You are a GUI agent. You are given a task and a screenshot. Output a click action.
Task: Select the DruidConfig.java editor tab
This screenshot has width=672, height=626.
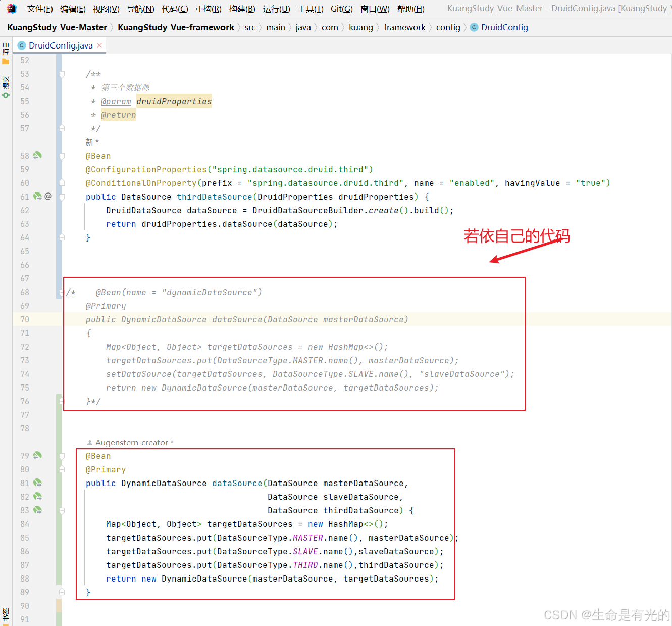coord(61,45)
